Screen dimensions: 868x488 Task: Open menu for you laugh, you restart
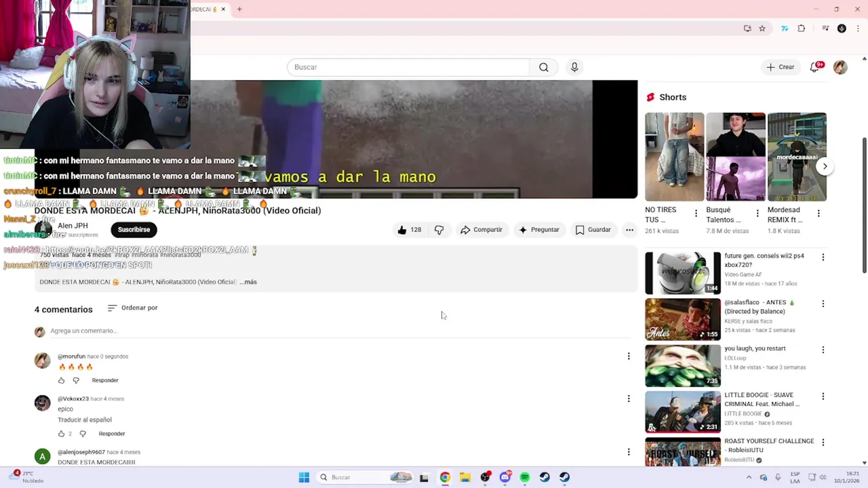823,350
